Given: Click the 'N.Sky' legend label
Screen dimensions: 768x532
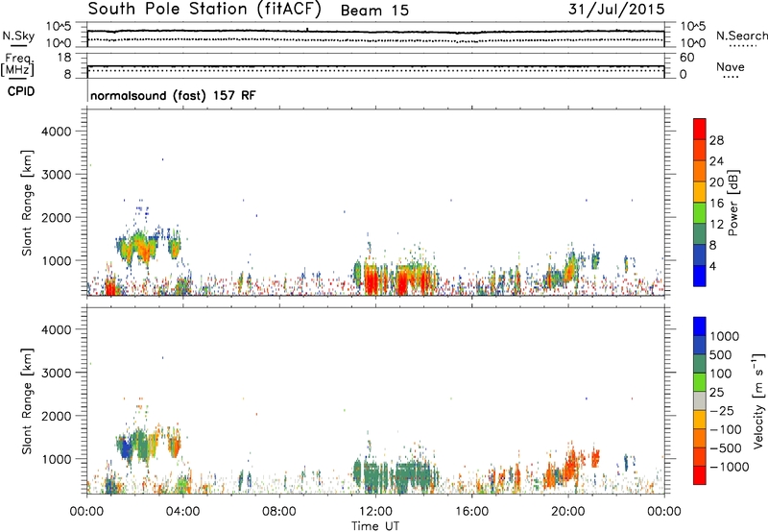Looking at the screenshot, I should (x=18, y=36).
